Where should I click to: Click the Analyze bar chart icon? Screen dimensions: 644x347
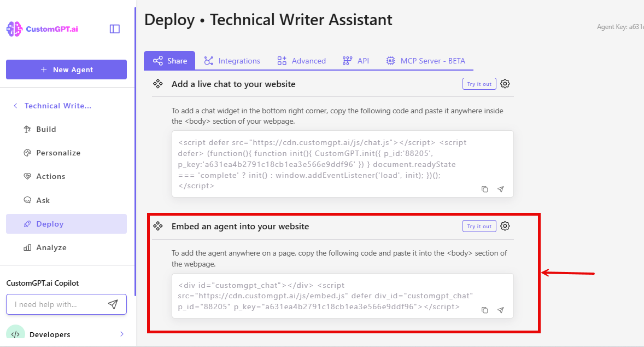(27, 247)
